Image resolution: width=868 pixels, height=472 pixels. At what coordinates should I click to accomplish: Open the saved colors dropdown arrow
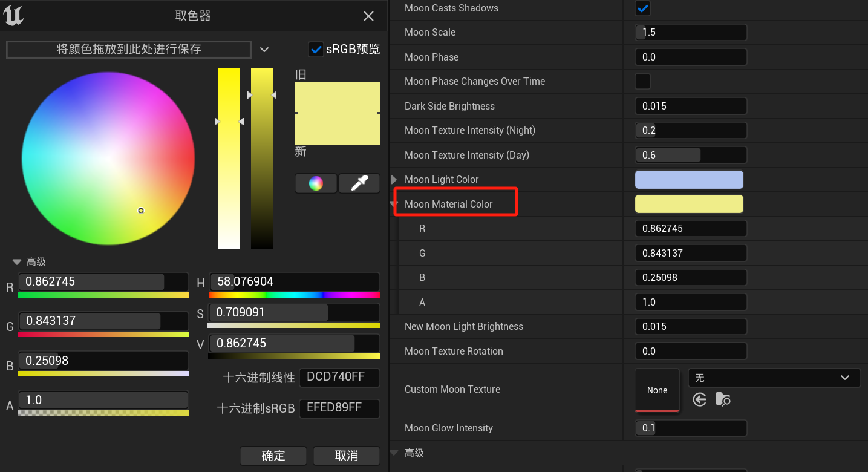(x=264, y=50)
